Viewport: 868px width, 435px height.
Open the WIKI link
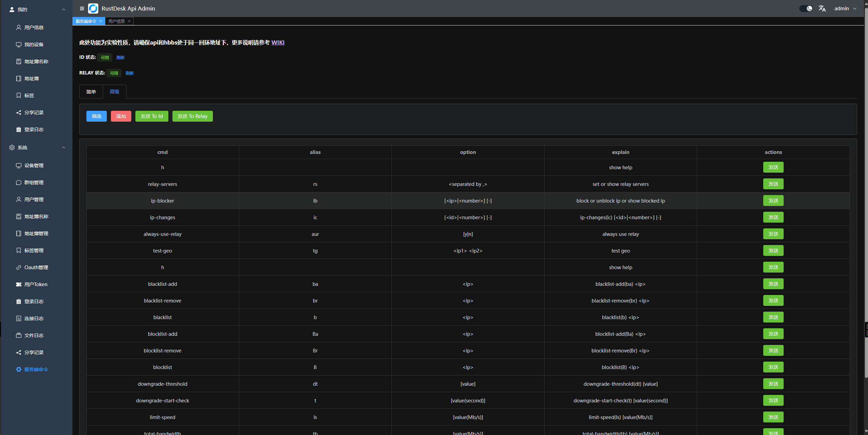click(278, 42)
